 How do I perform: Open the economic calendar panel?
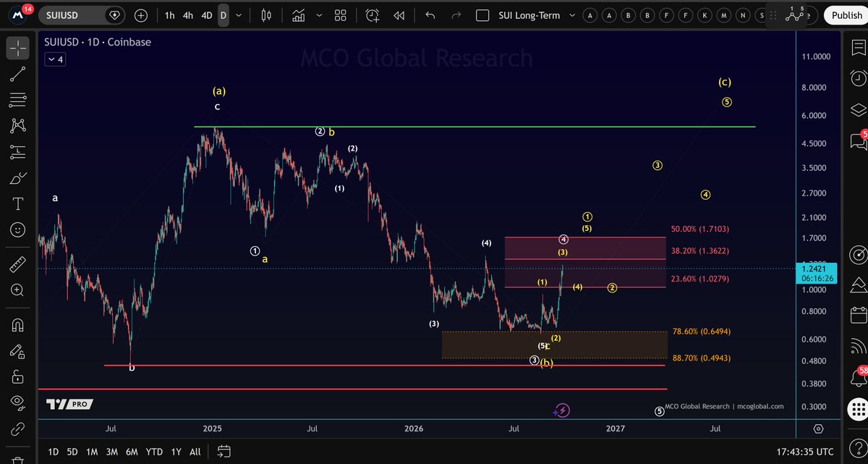(858, 315)
